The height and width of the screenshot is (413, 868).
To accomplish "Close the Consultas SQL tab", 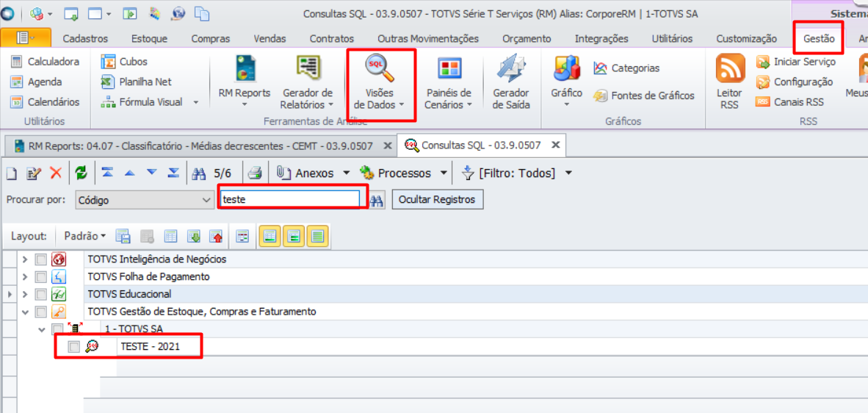I will [x=556, y=145].
